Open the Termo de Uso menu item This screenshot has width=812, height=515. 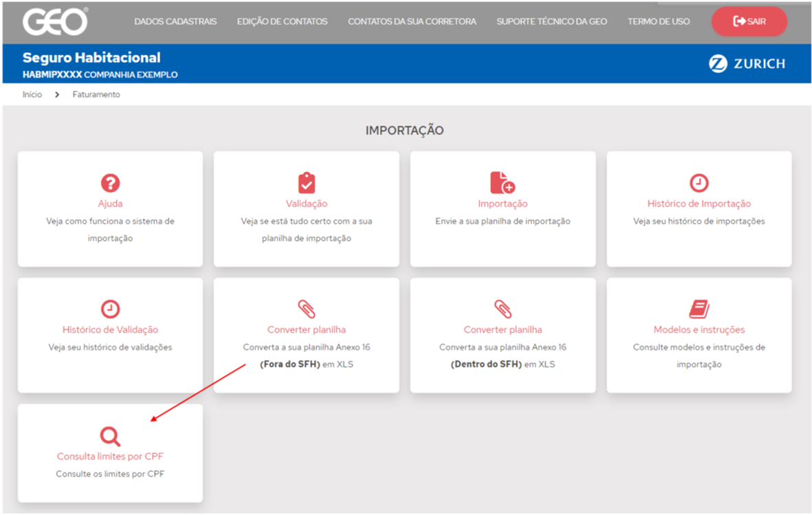[658, 21]
